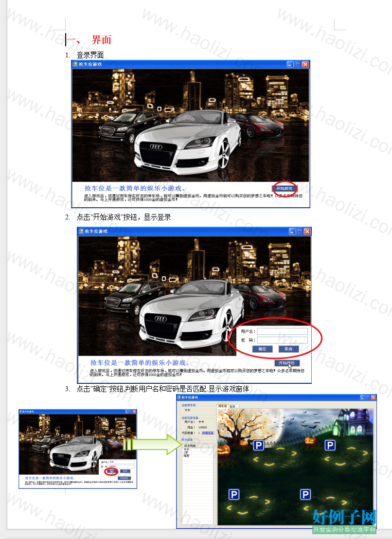392x539 pixels.
Task: Click the 当前停车场 group label
Action: pyautogui.click(x=189, y=405)
